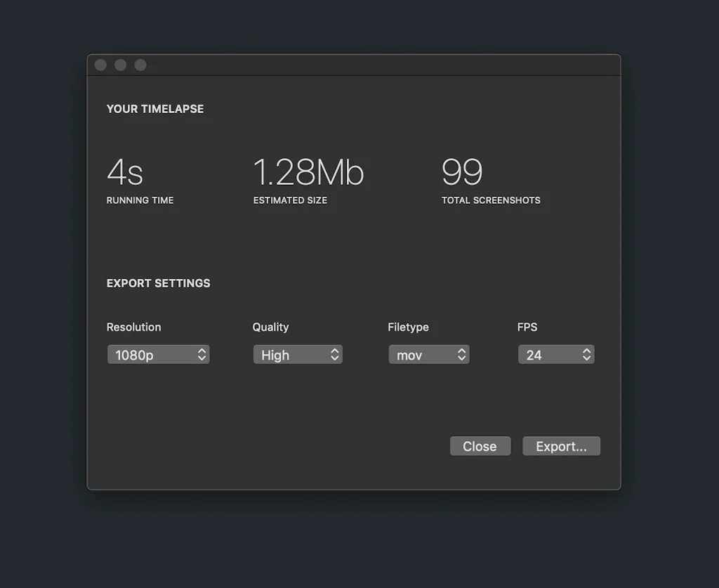
Task: Select the 1.28Mb estimated size value
Action: tap(308, 173)
